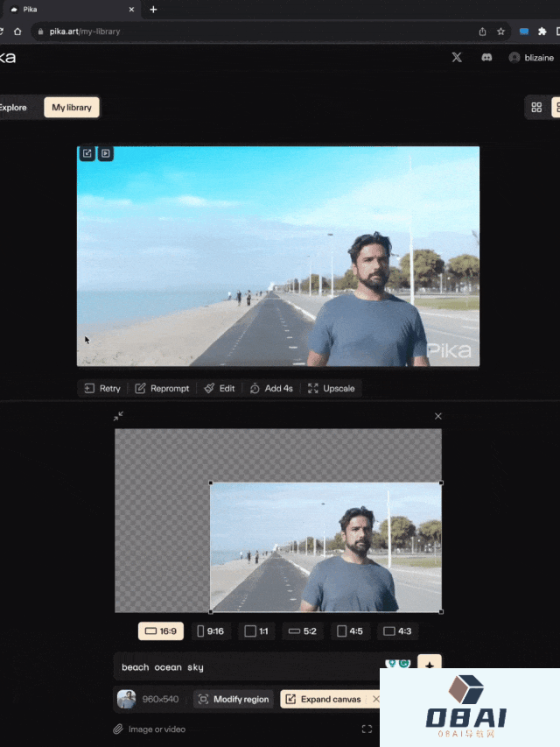Image resolution: width=560 pixels, height=747 pixels.
Task: Select the 16:9 aspect ratio
Action: (160, 631)
